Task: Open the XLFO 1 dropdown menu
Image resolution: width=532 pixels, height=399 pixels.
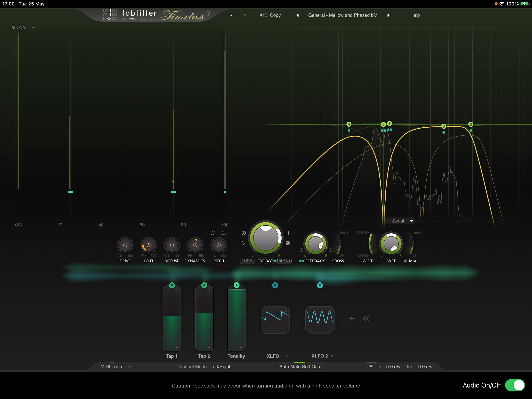Action: [287, 356]
